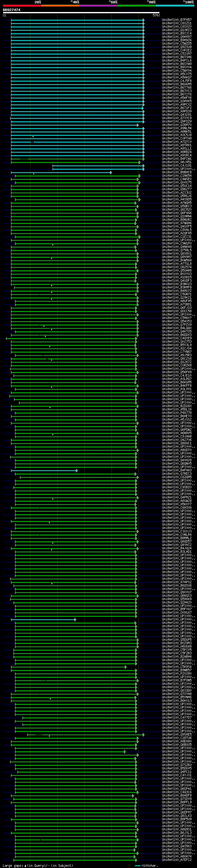Select hit label UniRef100_A1D815
The image size is (197, 868).
click(177, 277)
